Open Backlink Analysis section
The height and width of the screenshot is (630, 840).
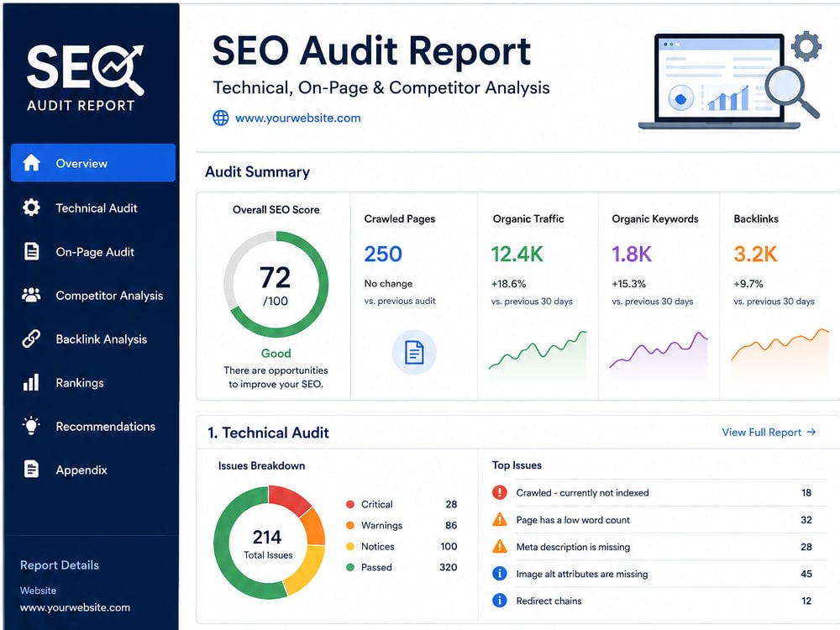[93, 339]
